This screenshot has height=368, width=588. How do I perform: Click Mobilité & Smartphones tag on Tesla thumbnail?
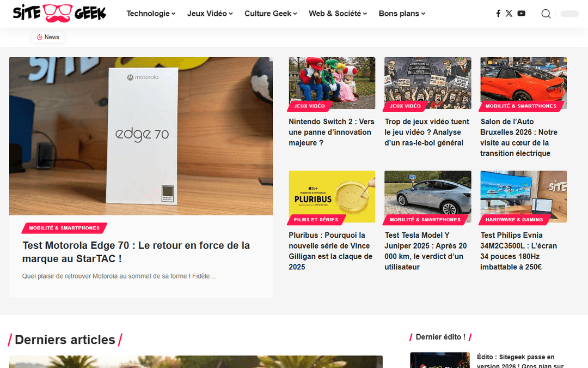pos(425,220)
